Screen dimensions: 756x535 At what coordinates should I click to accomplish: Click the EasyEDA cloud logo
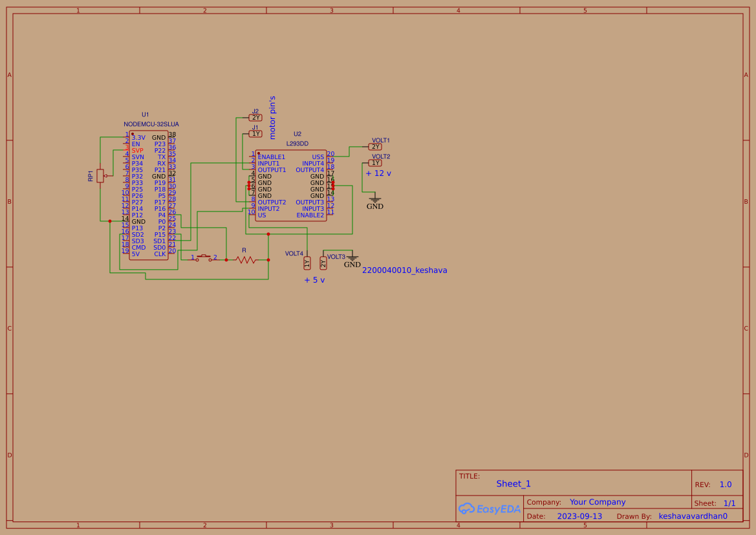coord(490,509)
